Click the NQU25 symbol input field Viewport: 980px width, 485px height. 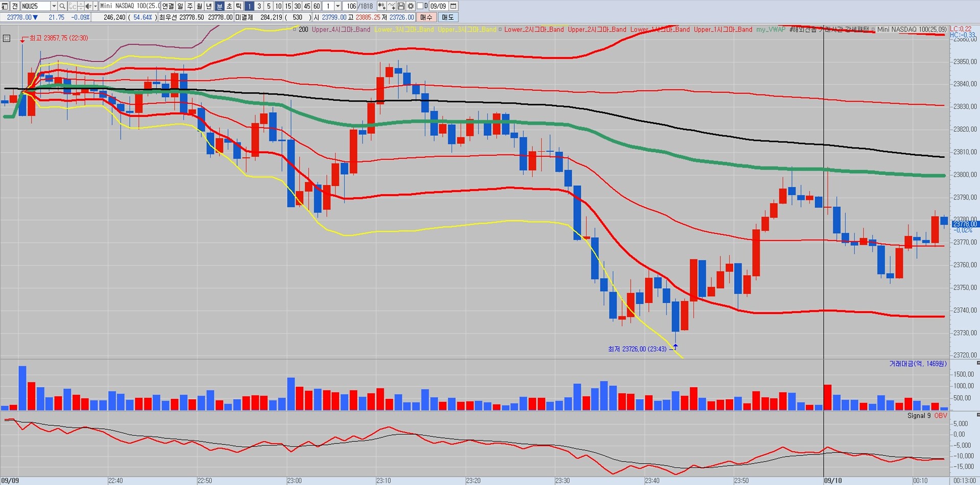(36, 6)
